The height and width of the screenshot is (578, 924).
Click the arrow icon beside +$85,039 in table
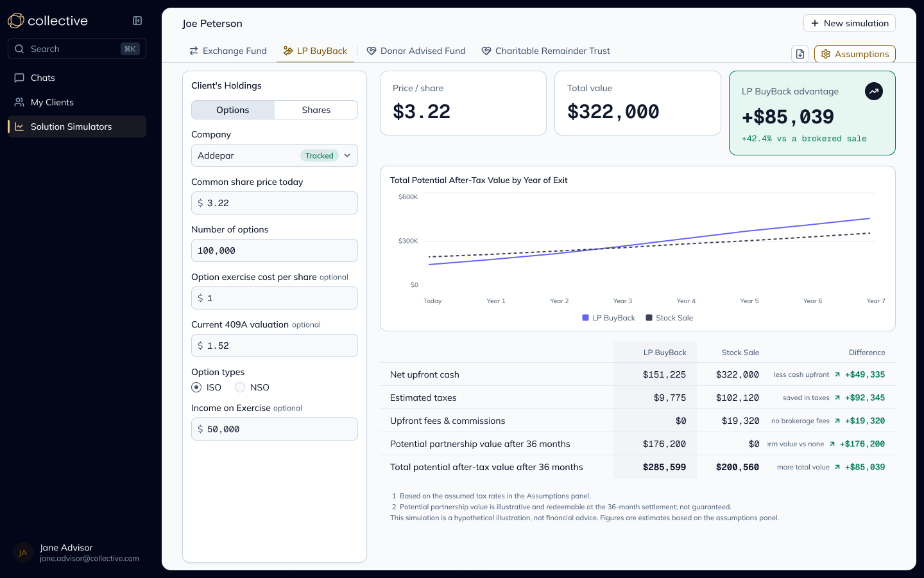(837, 467)
